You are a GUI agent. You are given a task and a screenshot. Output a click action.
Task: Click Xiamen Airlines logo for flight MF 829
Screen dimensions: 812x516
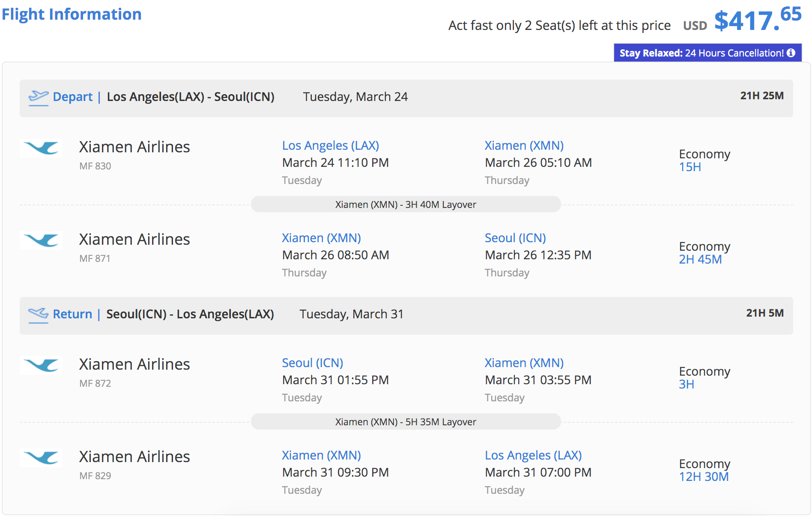41,458
